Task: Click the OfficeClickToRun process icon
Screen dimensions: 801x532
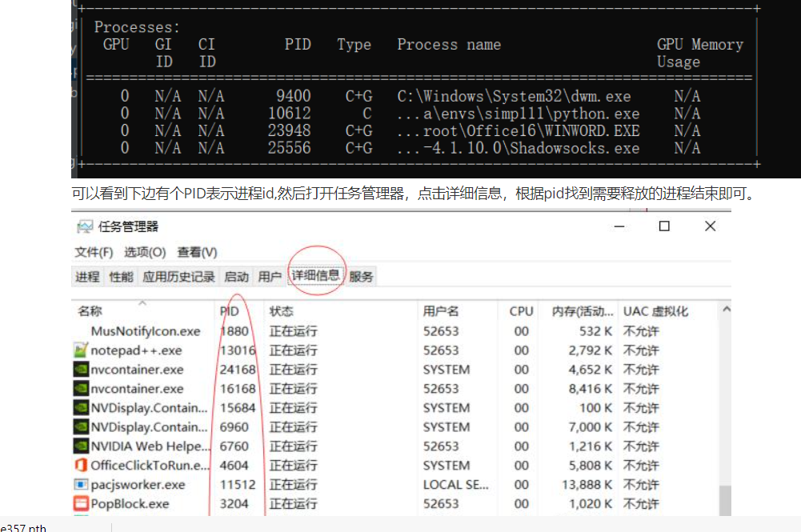Action: tap(81, 465)
